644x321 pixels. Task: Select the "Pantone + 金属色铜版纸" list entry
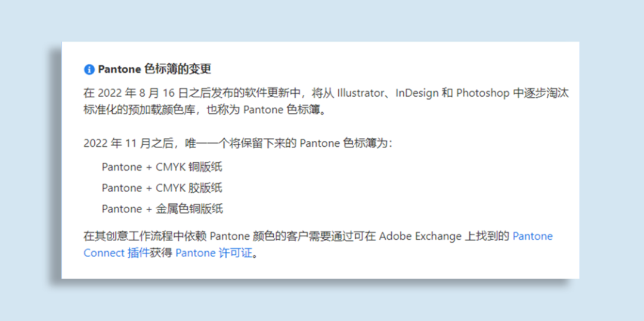[162, 209]
